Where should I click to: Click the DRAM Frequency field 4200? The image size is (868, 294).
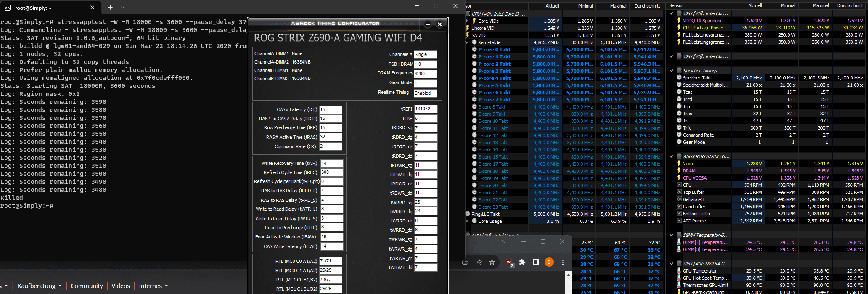tap(425, 74)
